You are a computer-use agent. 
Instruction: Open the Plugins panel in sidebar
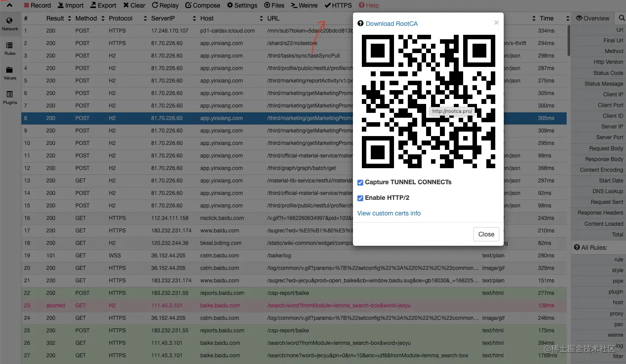(10, 98)
